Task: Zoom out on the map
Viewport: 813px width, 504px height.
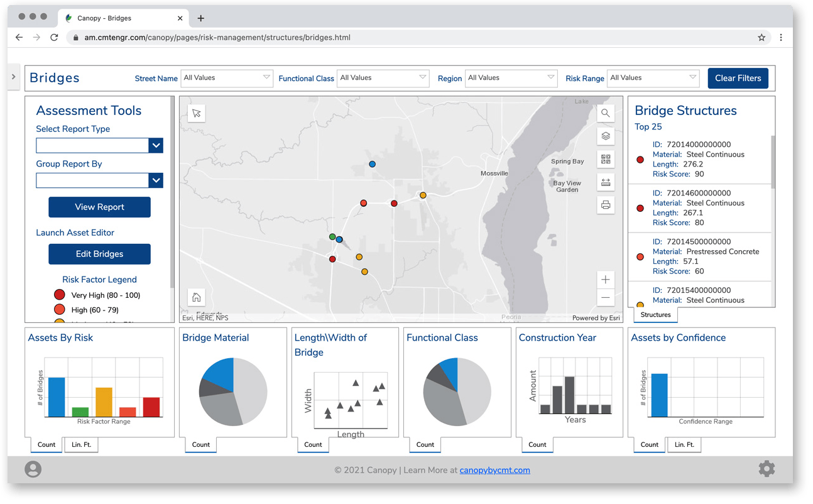Action: 606,298
